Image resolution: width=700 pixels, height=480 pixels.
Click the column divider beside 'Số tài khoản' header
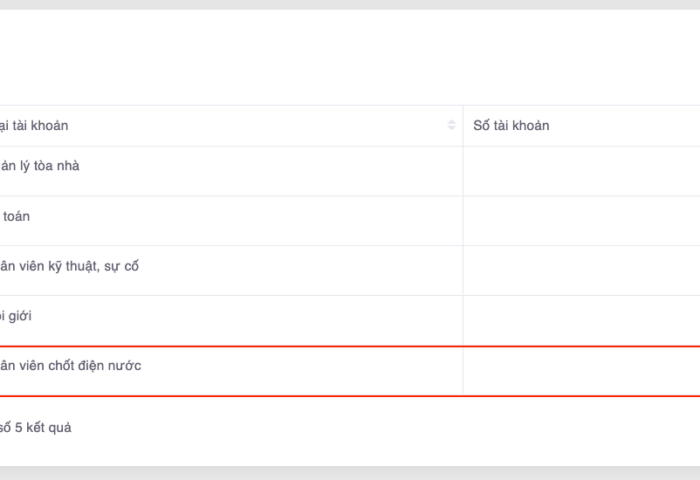(463, 126)
